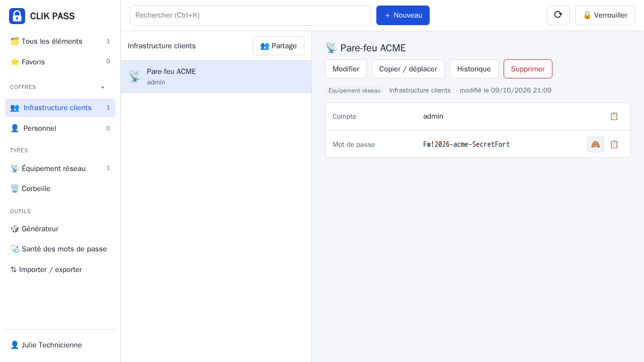The image size is (644, 362).
Task: Click the Équipement réseau tag badge
Action: 354,90
